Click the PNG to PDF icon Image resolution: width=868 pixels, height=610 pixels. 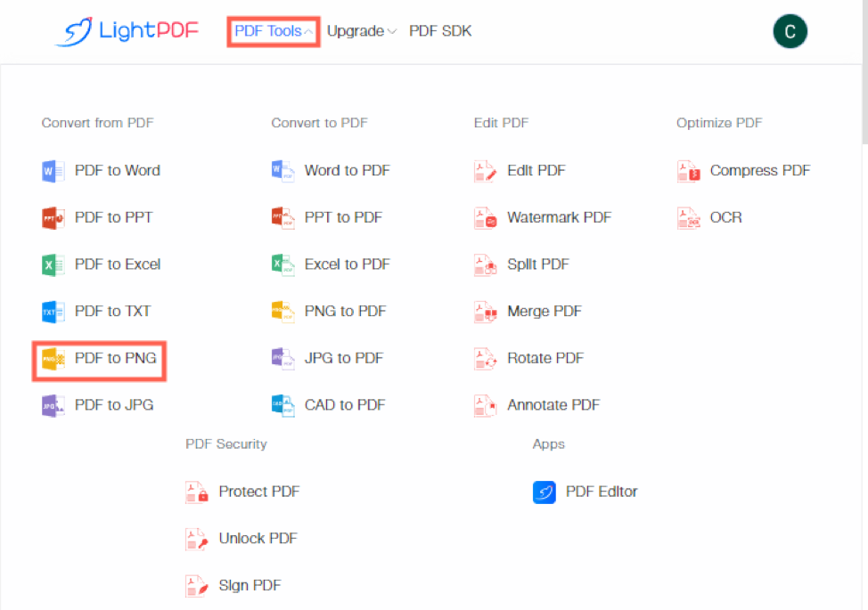[x=283, y=312]
